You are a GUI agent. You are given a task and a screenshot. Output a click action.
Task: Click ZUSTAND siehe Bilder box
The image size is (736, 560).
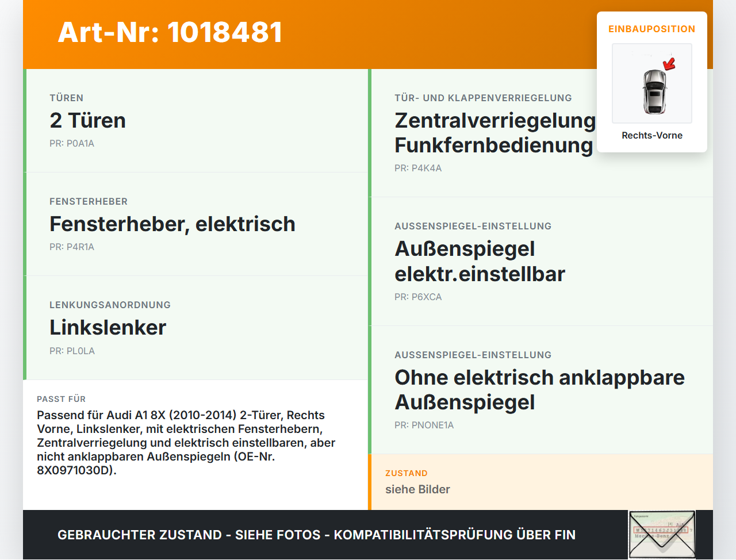540,482
